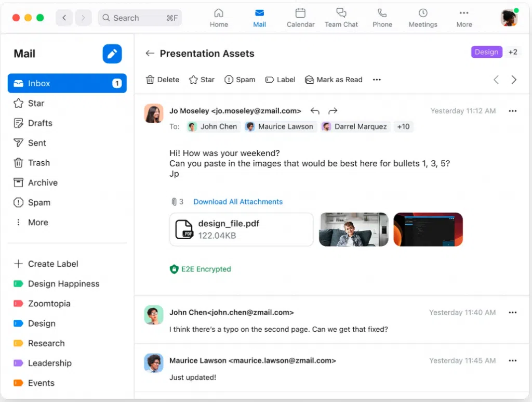532x402 pixels.
Task: Switch to the Calendar tab
Action: pyautogui.click(x=301, y=18)
